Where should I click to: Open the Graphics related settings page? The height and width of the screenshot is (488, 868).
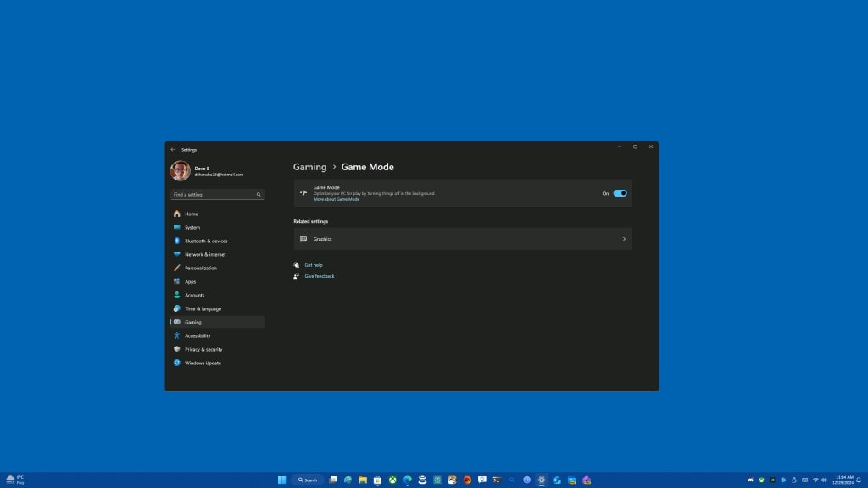463,239
